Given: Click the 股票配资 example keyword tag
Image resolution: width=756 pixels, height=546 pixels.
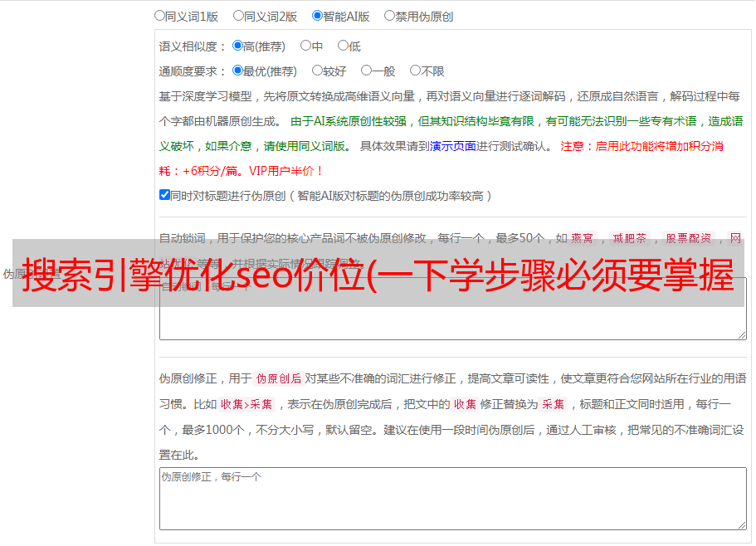Looking at the screenshot, I should coord(689,238).
